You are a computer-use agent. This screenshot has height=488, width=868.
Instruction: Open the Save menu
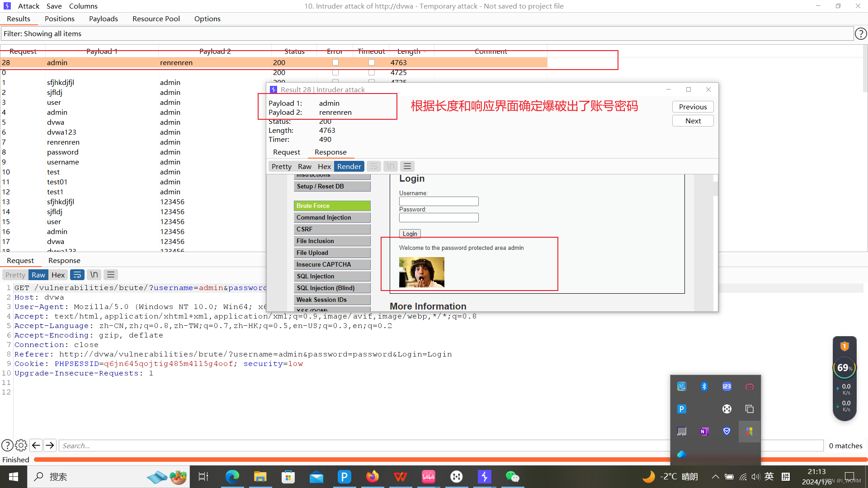[x=54, y=6]
